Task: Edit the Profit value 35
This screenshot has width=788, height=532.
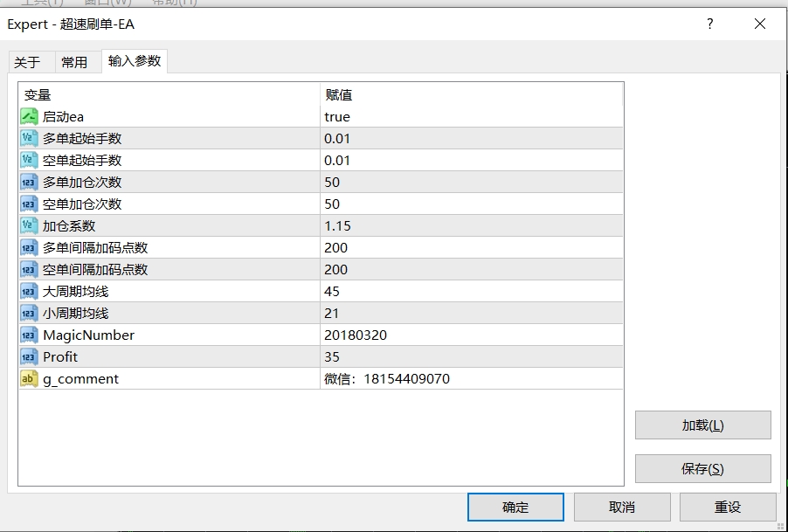Action: pos(332,357)
